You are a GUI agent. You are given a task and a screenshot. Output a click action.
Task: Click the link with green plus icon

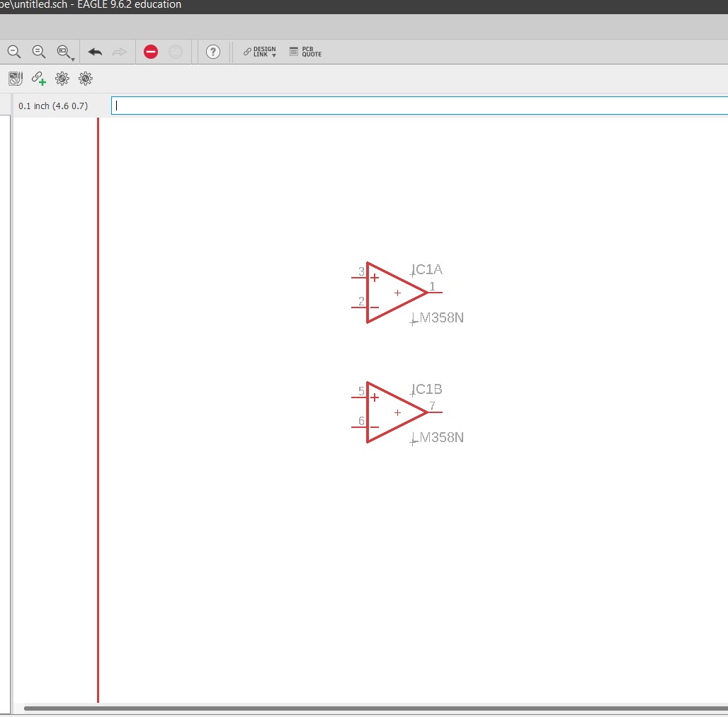pyautogui.click(x=39, y=79)
